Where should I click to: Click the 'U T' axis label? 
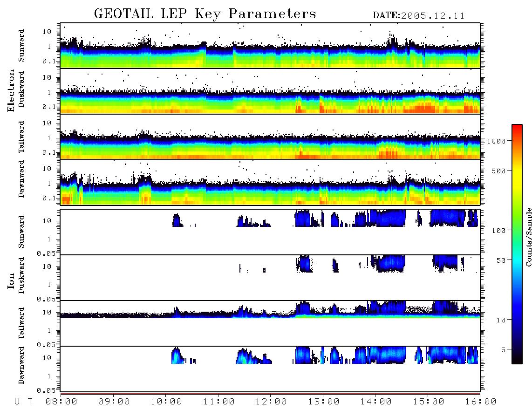click(x=23, y=402)
